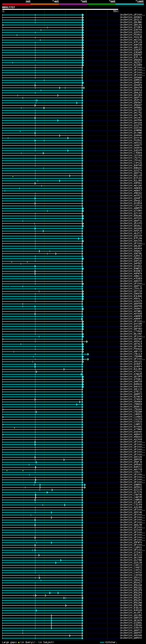The height and width of the screenshot is (644, 146).
Task: Select hit label UniRef100_Q40596
Action: coord(131,120)
